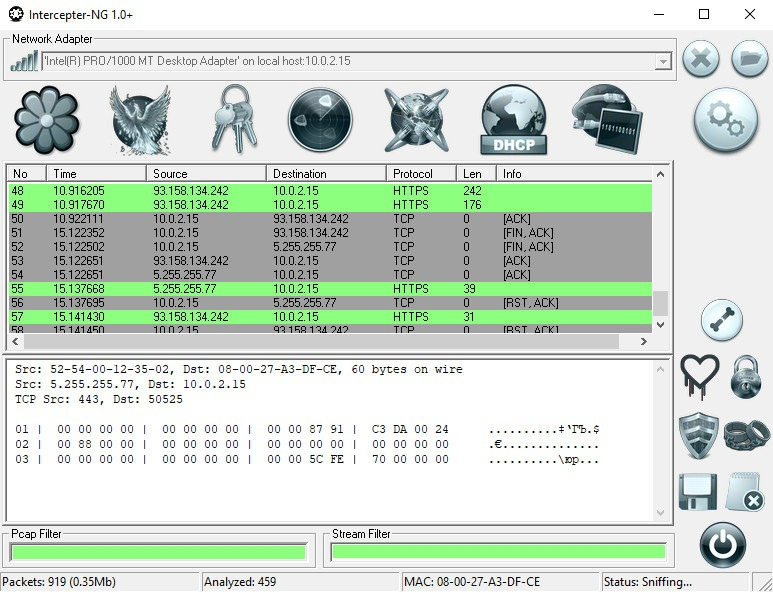Switch to Resurrection mode phoenix icon

140,120
